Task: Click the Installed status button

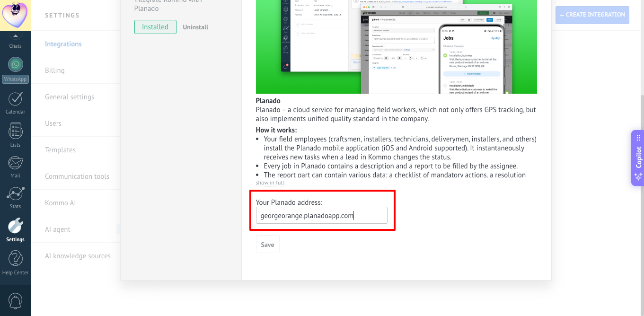Action: tap(155, 27)
